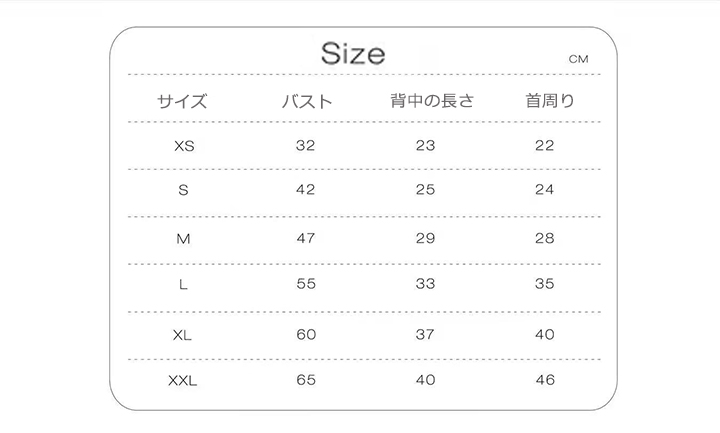Select the バスト column header
Screen dimensions: 720x433
point(306,101)
